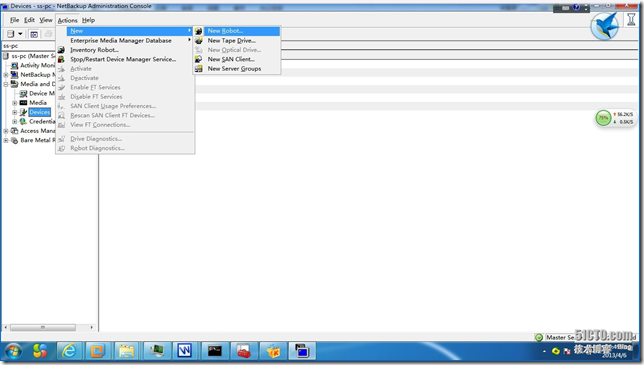Click the first toolbar icon left of its arrow
The image size is (644, 365).
point(11,34)
